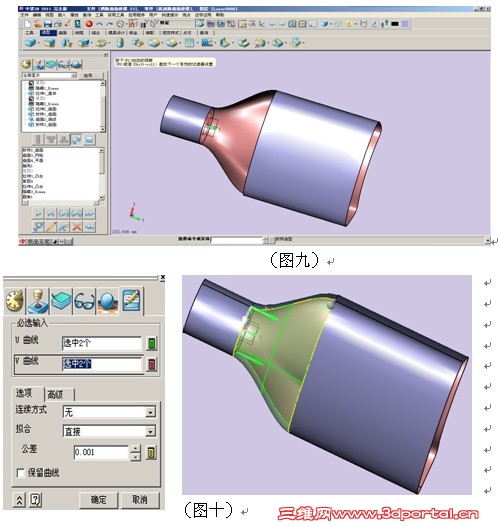Click the history list vertical scrollbar
Screen dimensions: 498x527
(x=101, y=174)
